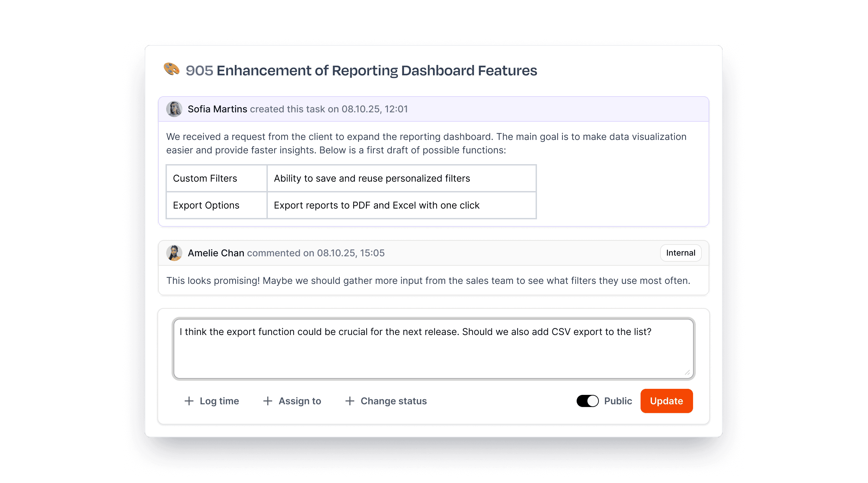Open the Assign to selector
868x483 pixels.
coord(299,401)
